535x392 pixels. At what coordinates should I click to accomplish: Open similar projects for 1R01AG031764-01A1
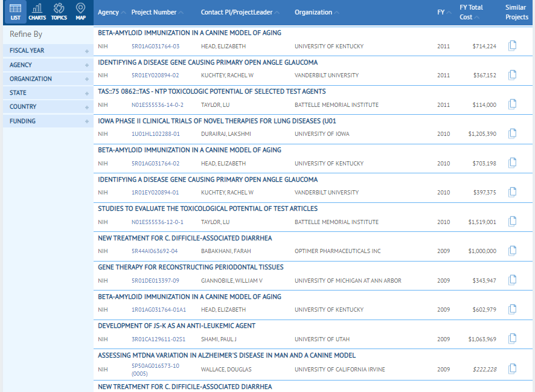[x=512, y=309]
